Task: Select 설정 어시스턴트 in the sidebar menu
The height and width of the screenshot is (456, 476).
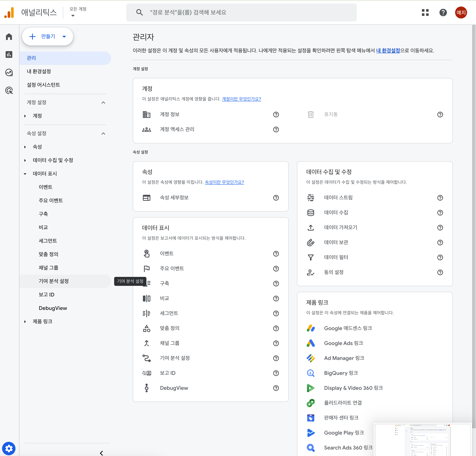Action: [x=43, y=85]
